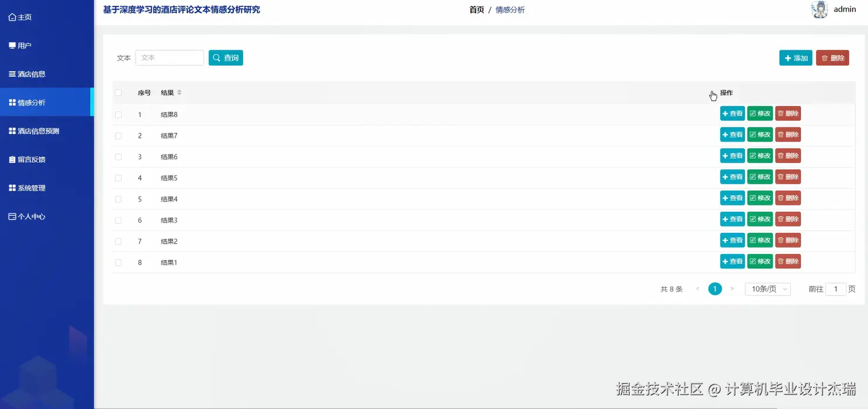Open the 用户 menu in sidebar
Screen dimensions: 868x409
pyautogui.click(x=47, y=46)
